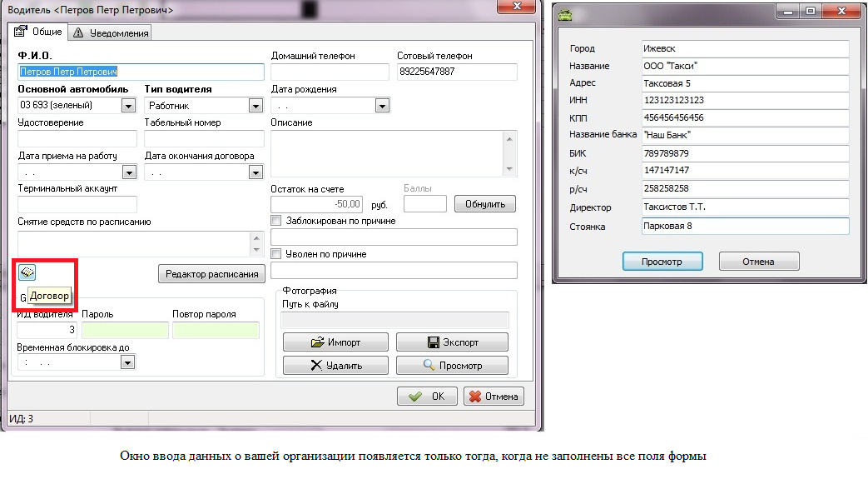Expand the Дата приема на работу dropdown
Screen dimensions: 868x479
click(x=128, y=172)
